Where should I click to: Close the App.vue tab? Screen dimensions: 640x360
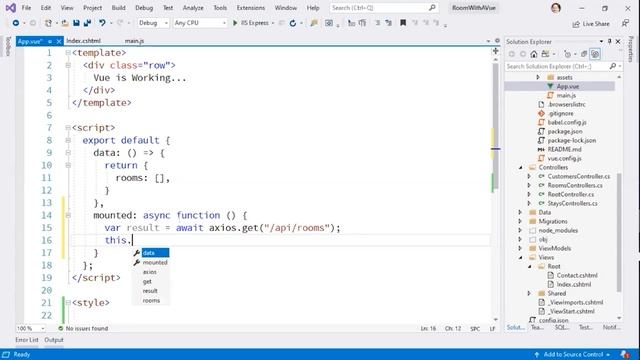coord(59,41)
